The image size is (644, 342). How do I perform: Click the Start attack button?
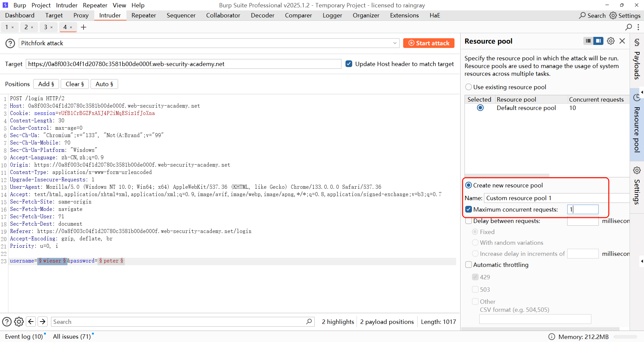[429, 43]
